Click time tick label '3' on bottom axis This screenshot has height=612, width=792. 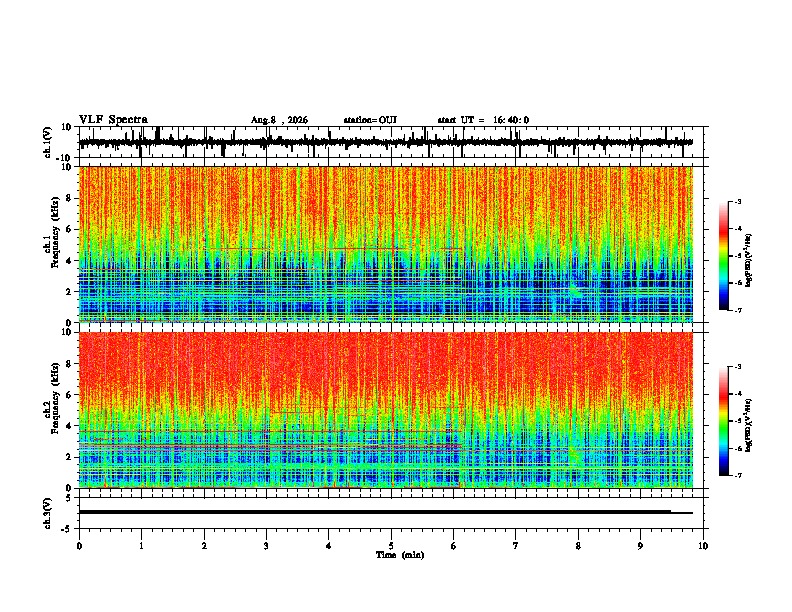266,546
